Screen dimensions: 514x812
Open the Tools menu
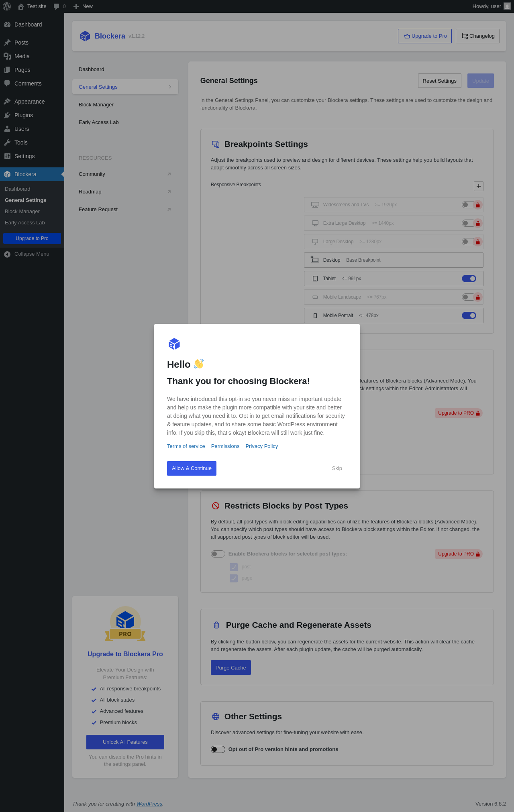tap(32, 142)
